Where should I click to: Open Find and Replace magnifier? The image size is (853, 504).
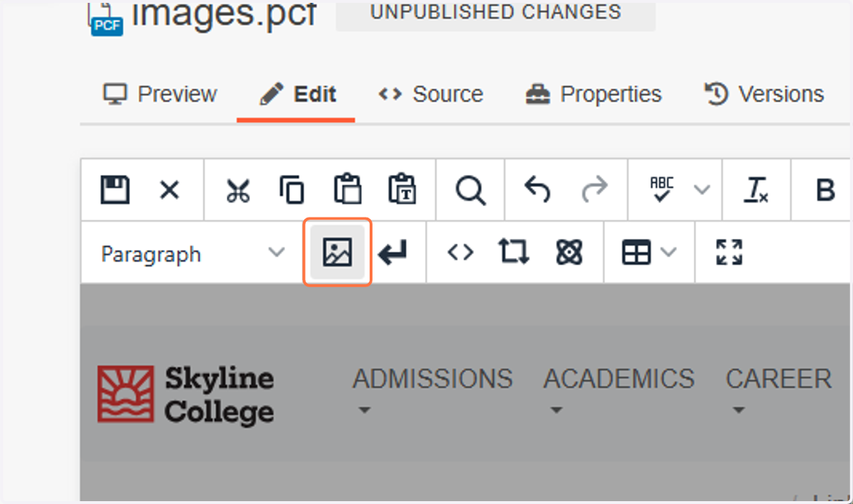471,191
